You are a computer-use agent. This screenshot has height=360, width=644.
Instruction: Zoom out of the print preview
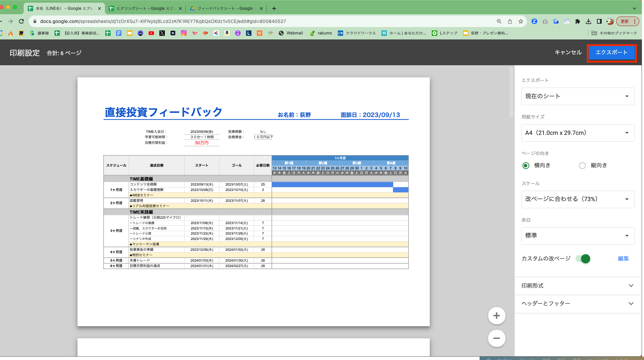pyautogui.click(x=496, y=338)
